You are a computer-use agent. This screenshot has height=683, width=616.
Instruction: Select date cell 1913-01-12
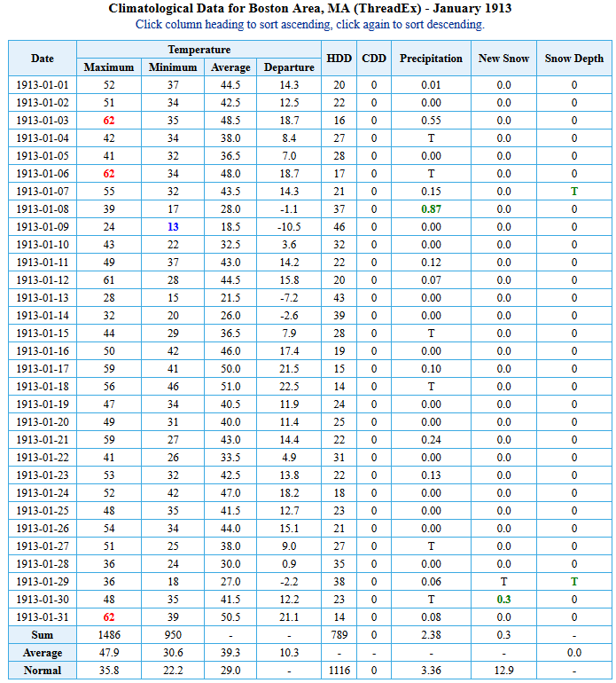[x=43, y=280]
